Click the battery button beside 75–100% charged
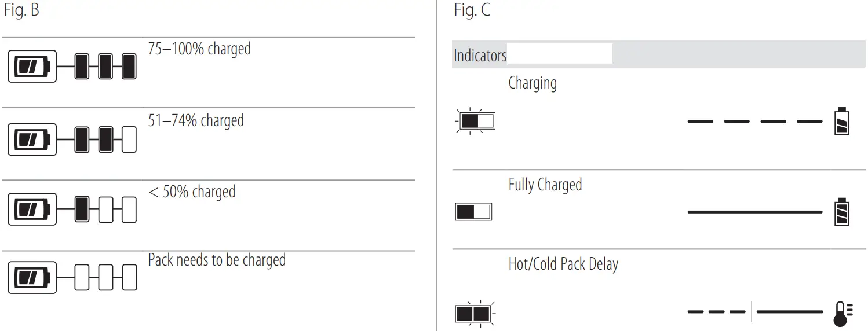The width and height of the screenshot is (868, 331). 32,67
